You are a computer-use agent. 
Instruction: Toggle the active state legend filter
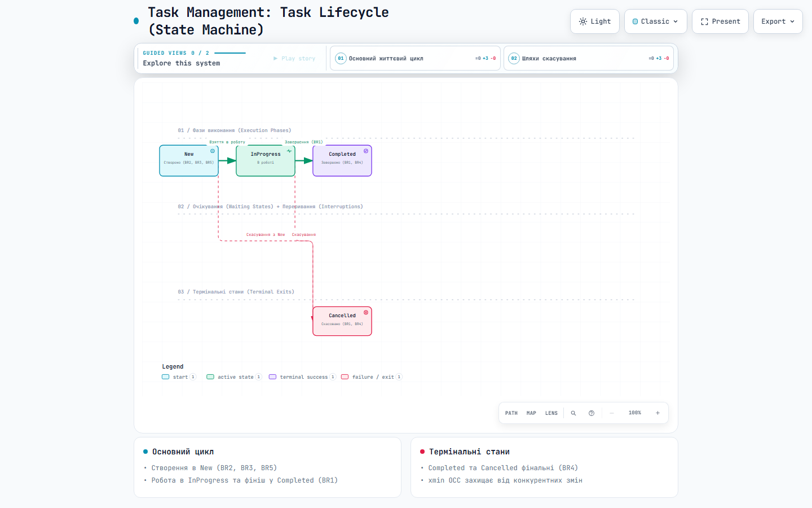pyautogui.click(x=234, y=377)
